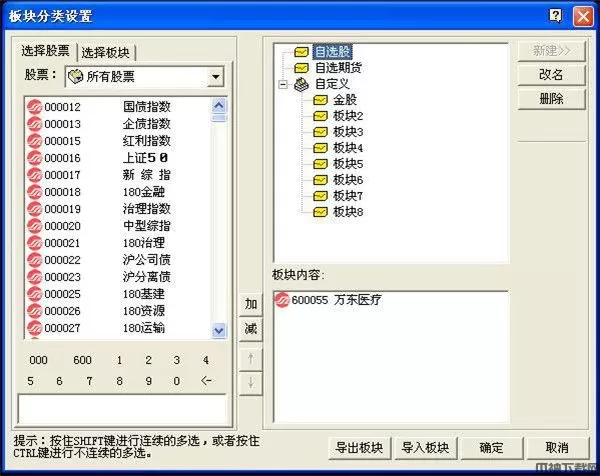Click the 000016 上证50 stock icon

coord(34,158)
